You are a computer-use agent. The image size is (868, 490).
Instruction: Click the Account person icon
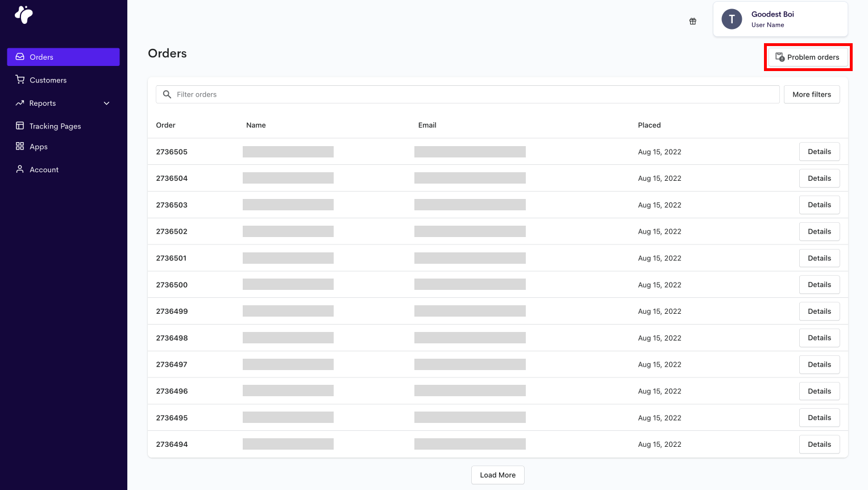20,169
